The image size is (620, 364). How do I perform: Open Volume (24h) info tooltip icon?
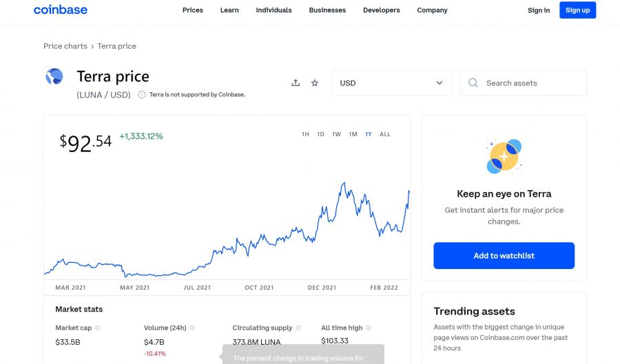point(192,328)
